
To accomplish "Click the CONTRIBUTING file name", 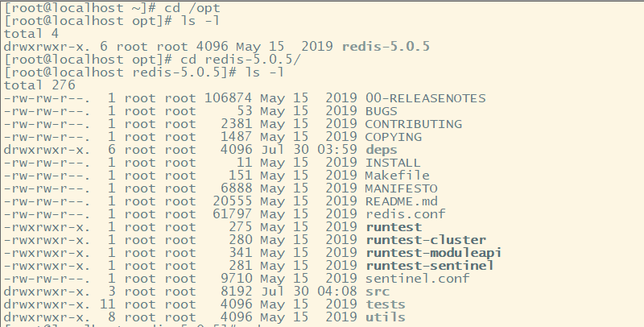I will coord(414,124).
